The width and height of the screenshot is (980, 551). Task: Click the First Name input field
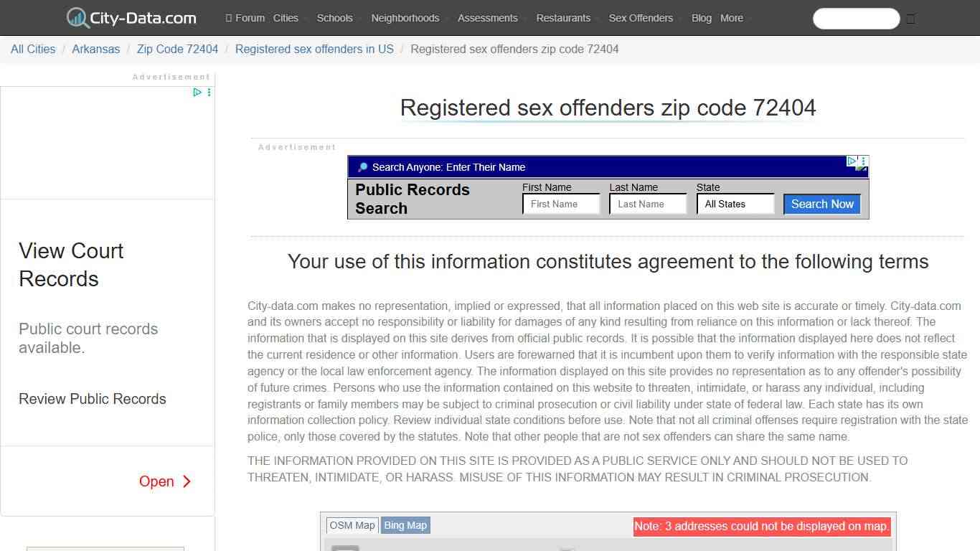click(x=561, y=204)
